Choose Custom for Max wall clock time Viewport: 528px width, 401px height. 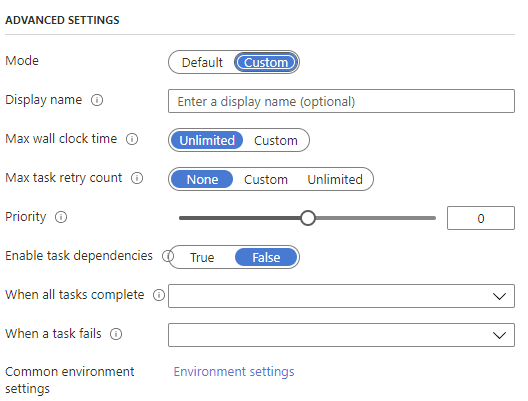click(x=275, y=140)
